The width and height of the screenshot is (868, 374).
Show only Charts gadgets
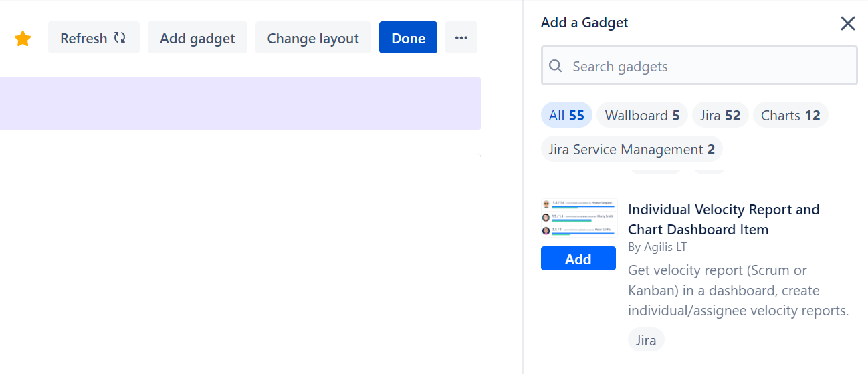pyautogui.click(x=790, y=116)
